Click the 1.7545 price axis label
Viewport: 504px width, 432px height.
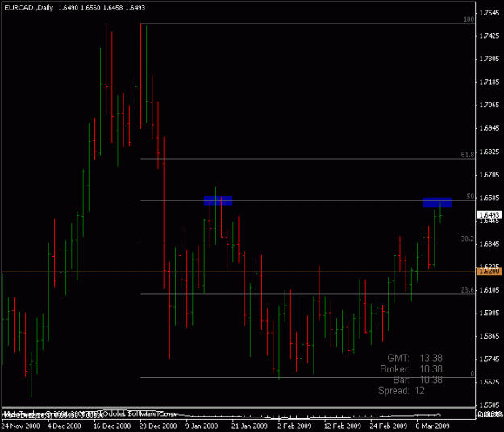click(x=489, y=13)
